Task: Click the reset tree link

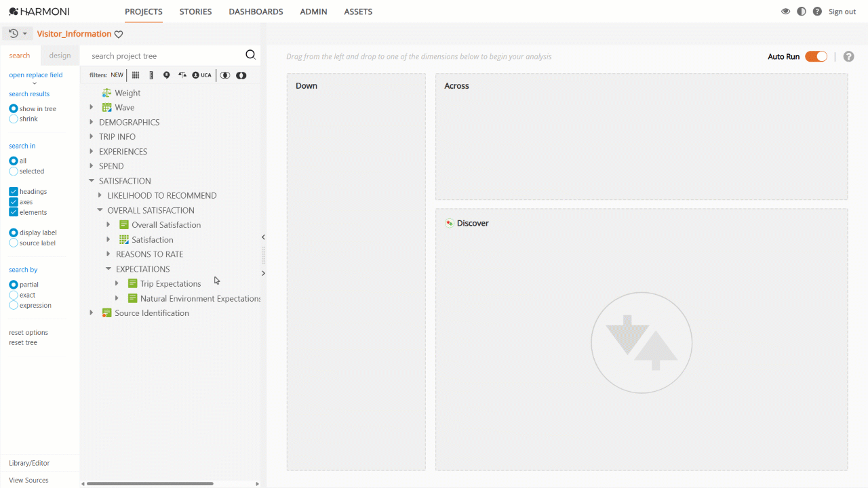Action: 23,343
